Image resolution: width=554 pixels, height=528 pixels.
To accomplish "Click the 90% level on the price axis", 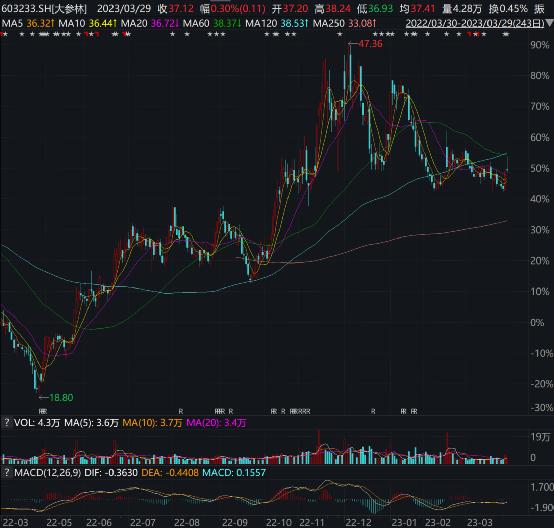I will pyautogui.click(x=540, y=45).
